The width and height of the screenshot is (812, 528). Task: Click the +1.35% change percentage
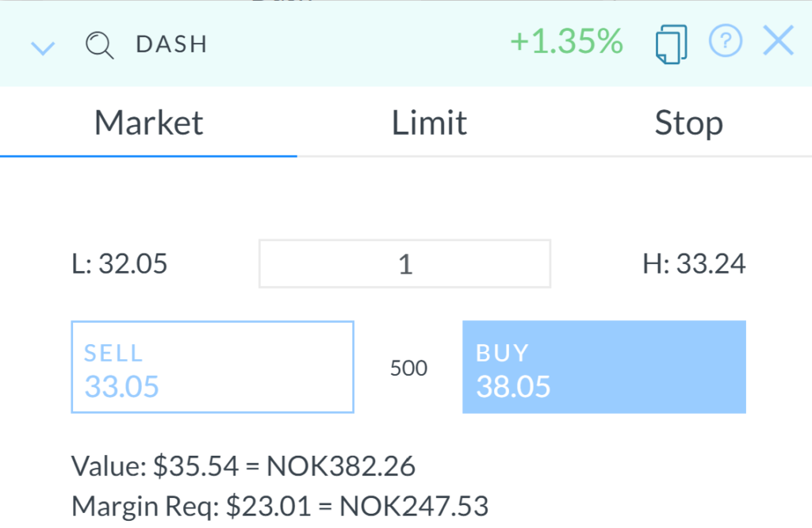click(566, 43)
